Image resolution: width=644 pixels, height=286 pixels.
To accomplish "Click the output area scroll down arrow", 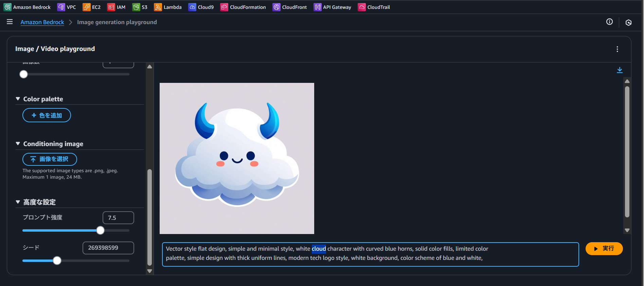I will [627, 230].
